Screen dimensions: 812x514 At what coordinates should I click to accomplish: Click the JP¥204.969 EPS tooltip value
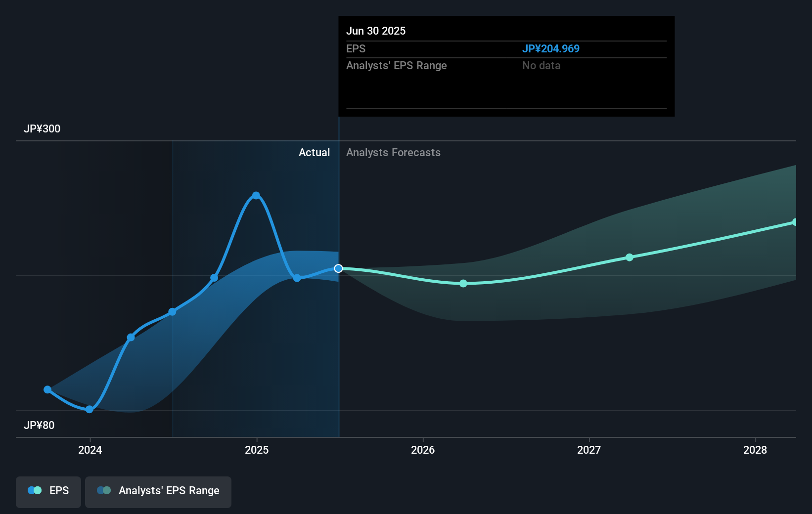point(551,48)
